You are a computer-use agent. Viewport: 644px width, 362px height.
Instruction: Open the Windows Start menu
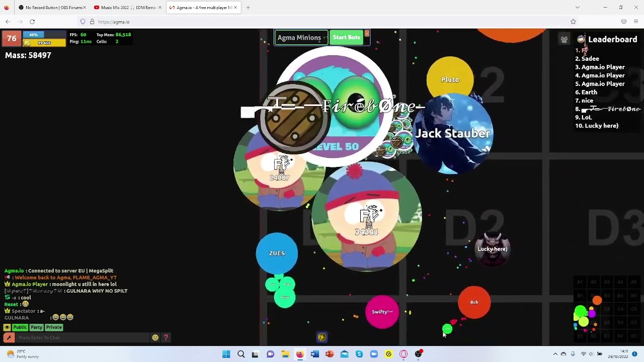click(x=226, y=354)
